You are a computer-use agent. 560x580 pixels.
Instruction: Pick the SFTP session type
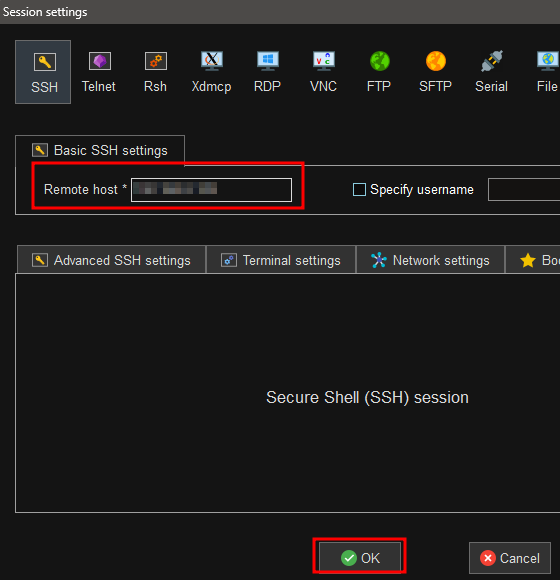tap(435, 72)
